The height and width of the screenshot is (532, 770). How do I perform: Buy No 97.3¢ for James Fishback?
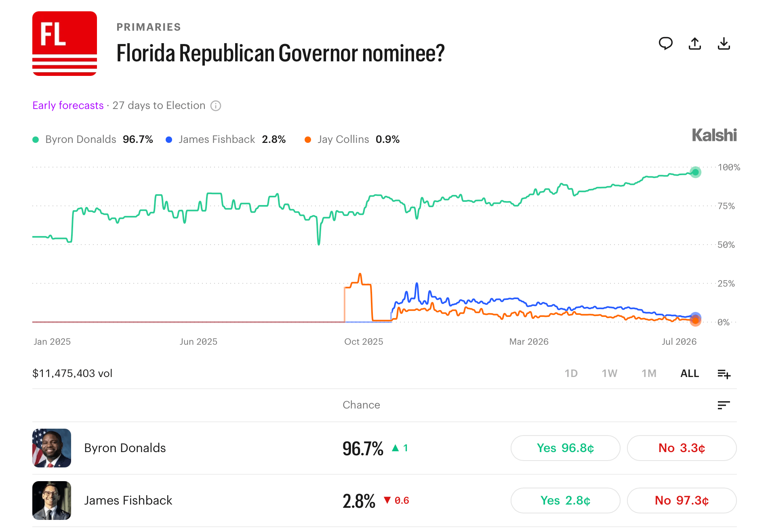pyautogui.click(x=682, y=501)
